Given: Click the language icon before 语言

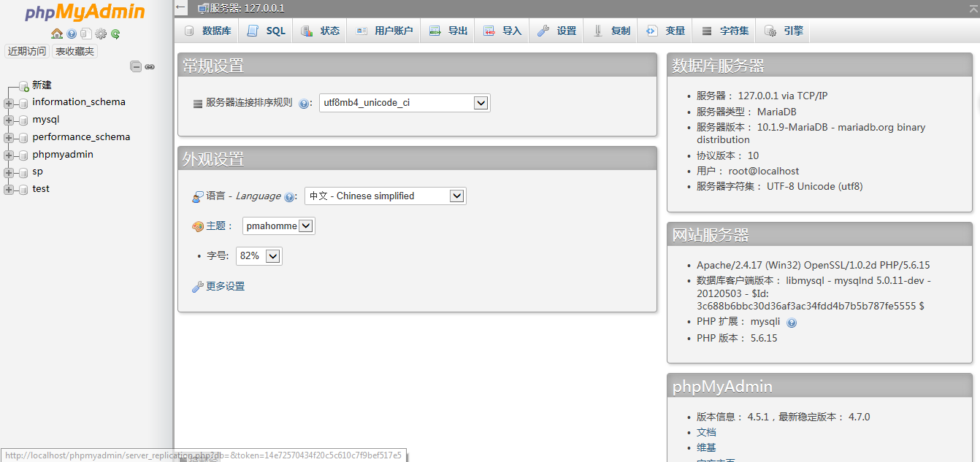Looking at the screenshot, I should point(197,196).
